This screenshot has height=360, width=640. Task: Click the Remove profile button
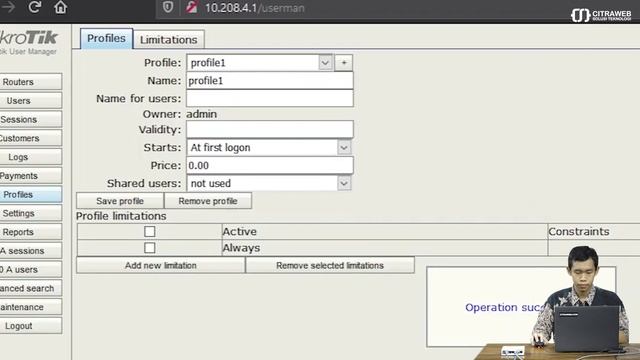click(208, 201)
